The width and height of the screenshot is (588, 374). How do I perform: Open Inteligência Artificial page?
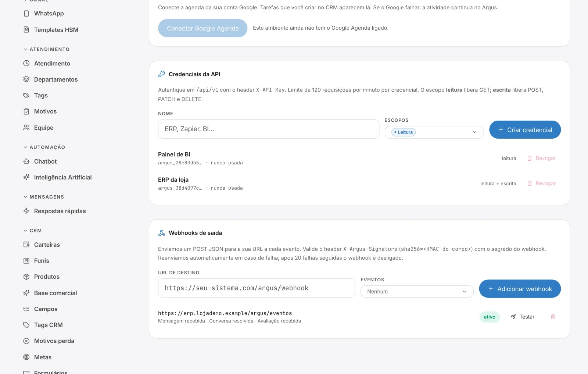63,177
